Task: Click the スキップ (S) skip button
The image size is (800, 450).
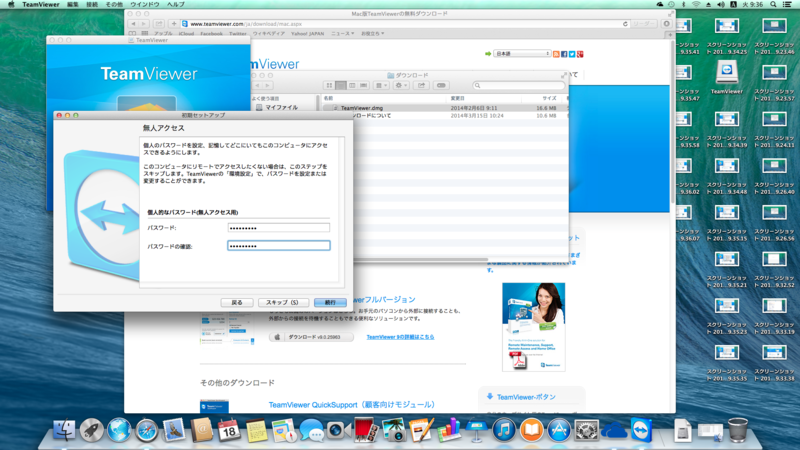Action: click(x=283, y=303)
